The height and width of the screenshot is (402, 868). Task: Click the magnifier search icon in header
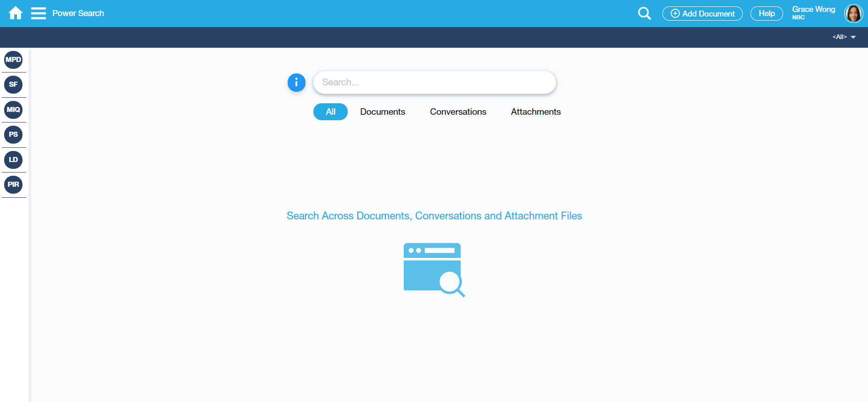[644, 13]
